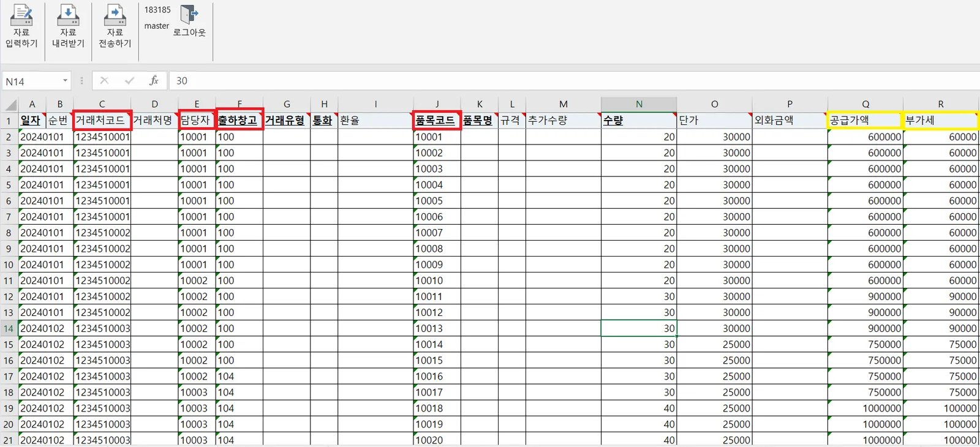
Task: Select column Q header
Action: click(x=865, y=104)
